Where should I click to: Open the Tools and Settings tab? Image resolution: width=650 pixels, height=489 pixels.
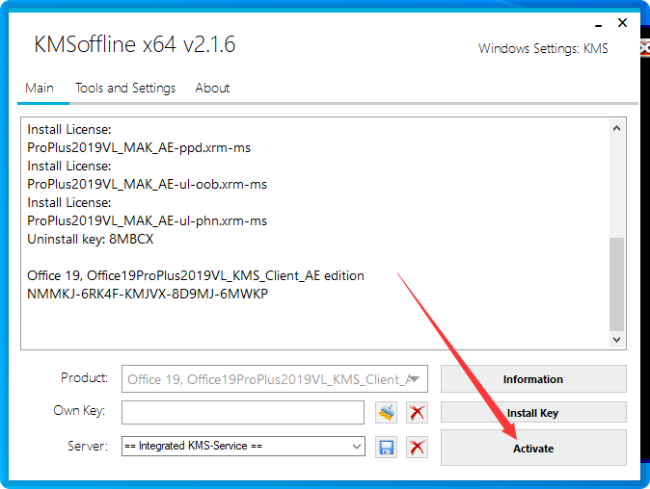point(125,88)
